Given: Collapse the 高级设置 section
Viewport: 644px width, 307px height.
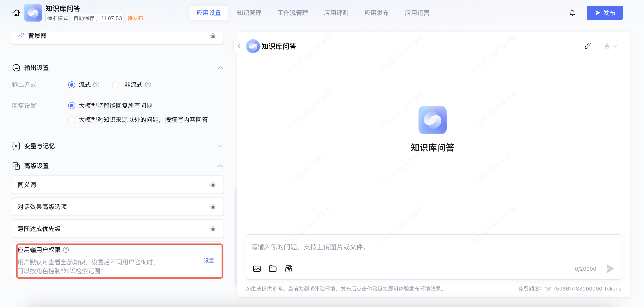Looking at the screenshot, I should tap(220, 166).
